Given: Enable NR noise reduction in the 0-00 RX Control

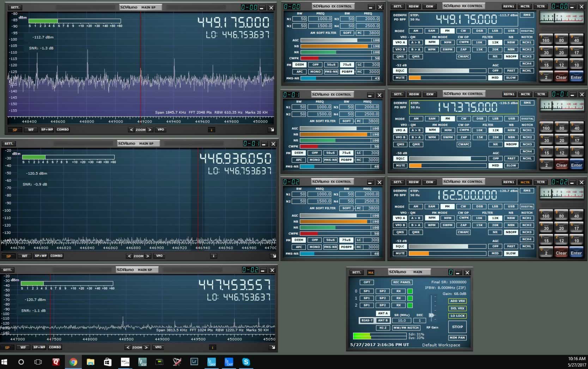Looking at the screenshot, I should click(495, 56).
